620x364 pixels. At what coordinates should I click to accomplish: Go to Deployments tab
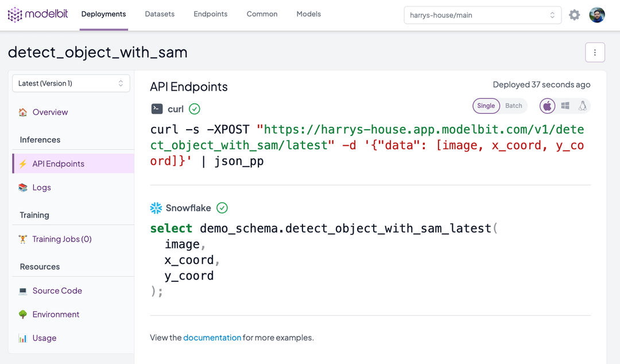click(103, 14)
